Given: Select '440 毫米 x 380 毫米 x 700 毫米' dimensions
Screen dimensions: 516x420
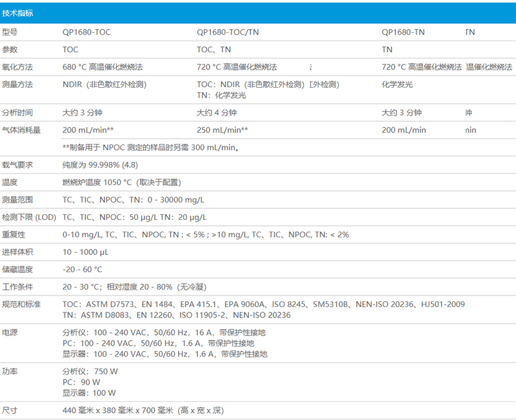Looking at the screenshot, I should tap(118, 411).
